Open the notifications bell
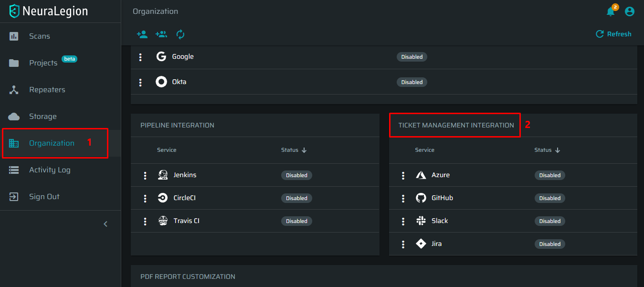 point(611,11)
